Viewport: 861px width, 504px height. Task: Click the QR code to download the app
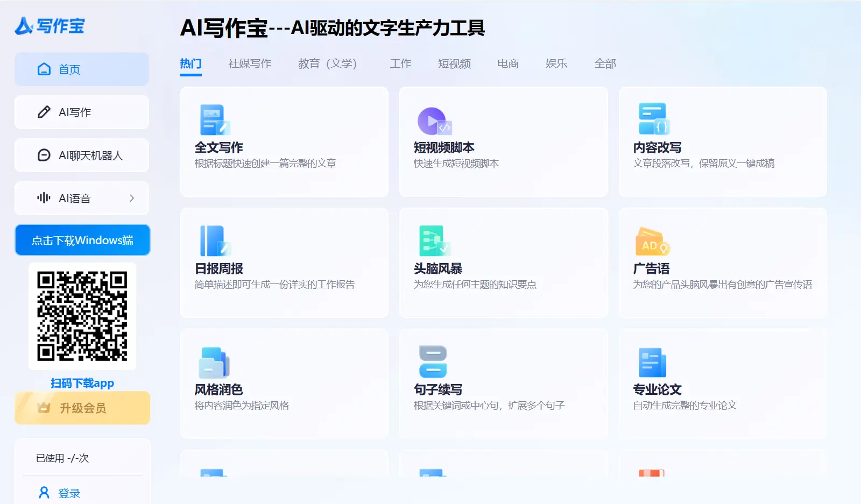click(82, 316)
